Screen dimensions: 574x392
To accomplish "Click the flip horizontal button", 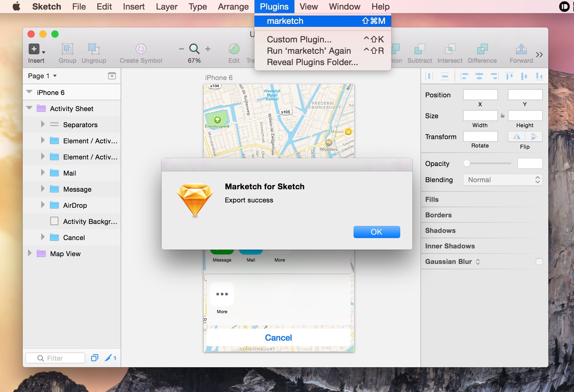I will 516,137.
